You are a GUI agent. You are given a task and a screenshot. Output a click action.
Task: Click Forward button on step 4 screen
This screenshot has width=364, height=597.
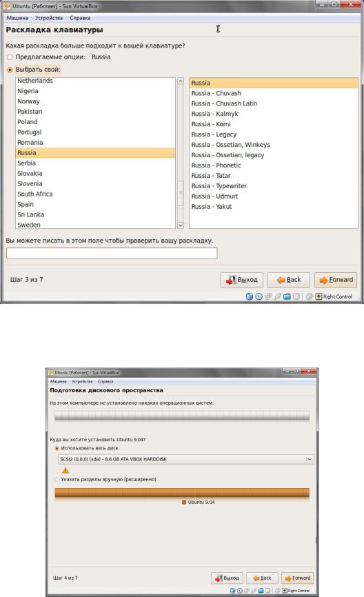[297, 578]
